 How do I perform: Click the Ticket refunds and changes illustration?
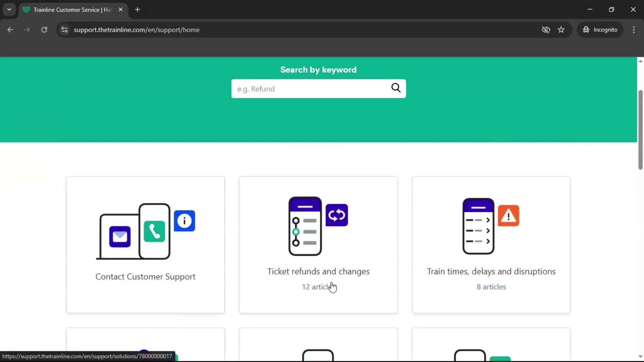click(x=318, y=226)
